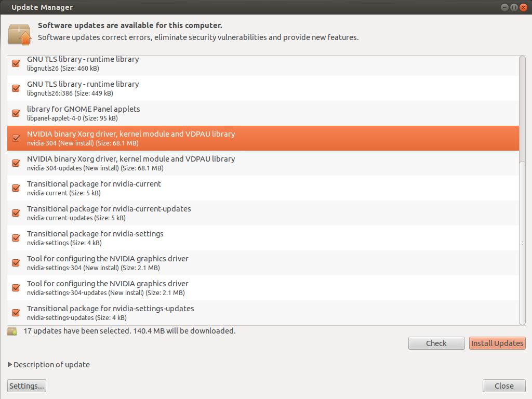Maximize the Update Manager window

pyautogui.click(x=514, y=7)
